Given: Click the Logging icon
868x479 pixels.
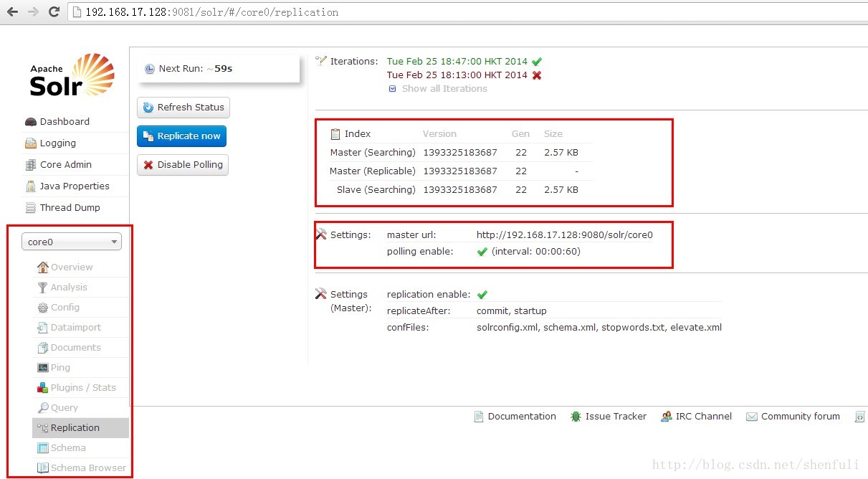Looking at the screenshot, I should (30, 143).
